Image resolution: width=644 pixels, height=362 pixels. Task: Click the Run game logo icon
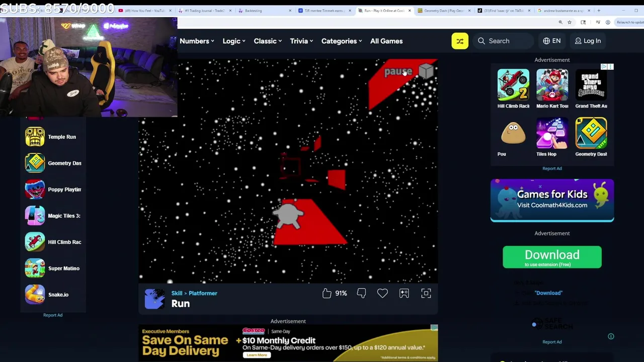pos(154,299)
